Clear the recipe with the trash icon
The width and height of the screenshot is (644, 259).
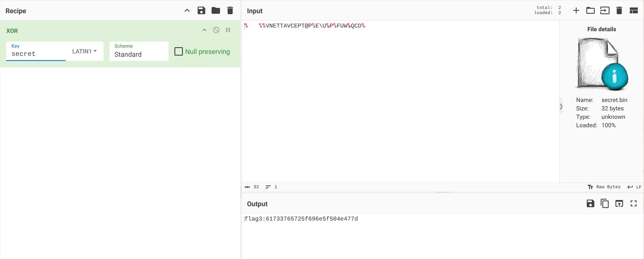pos(230,11)
